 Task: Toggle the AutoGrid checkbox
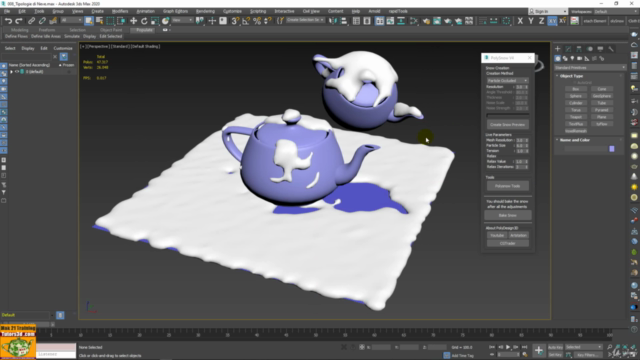(575, 82)
